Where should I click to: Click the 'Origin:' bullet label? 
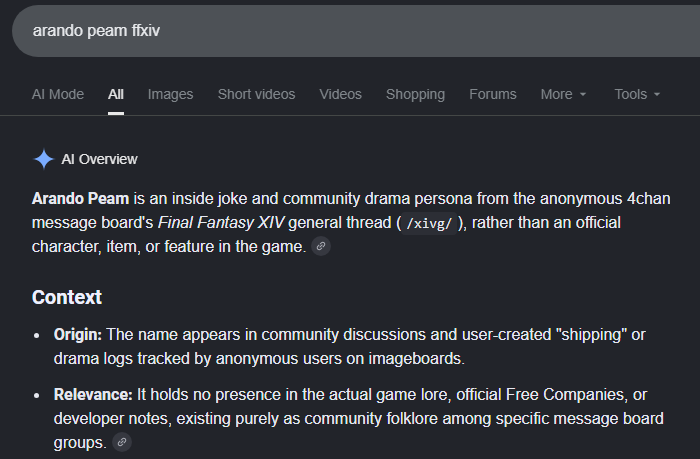tap(78, 334)
